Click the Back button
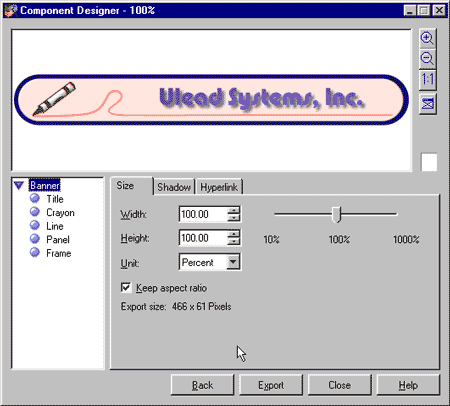The height and width of the screenshot is (406, 450). 202,385
